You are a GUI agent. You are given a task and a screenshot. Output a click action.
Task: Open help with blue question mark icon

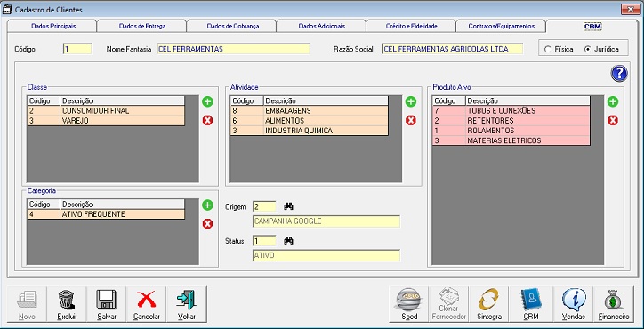(x=619, y=74)
